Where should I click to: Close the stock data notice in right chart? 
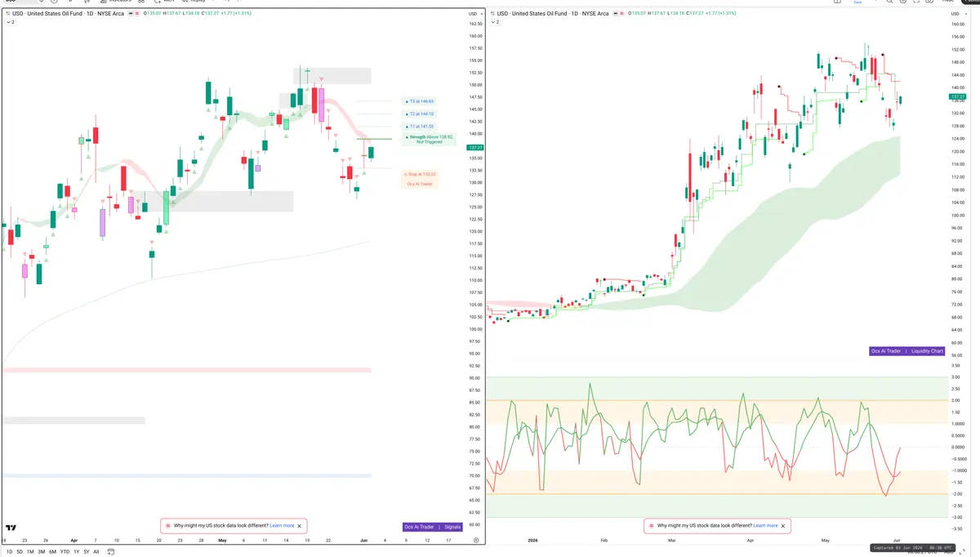[783, 526]
